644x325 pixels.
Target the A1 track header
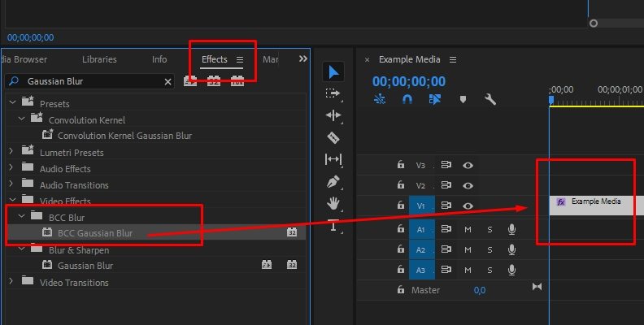pos(421,229)
